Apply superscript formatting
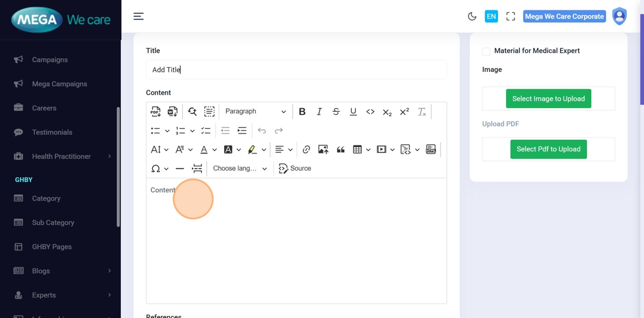 pos(404,112)
